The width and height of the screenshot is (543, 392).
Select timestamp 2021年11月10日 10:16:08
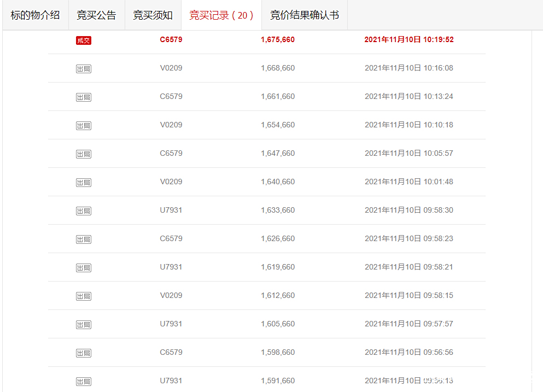409,68
